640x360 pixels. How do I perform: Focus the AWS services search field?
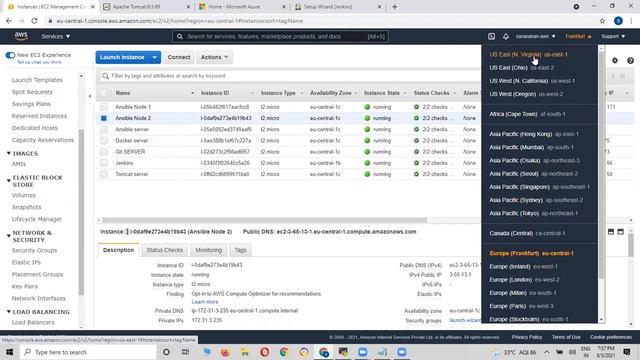[x=280, y=36]
